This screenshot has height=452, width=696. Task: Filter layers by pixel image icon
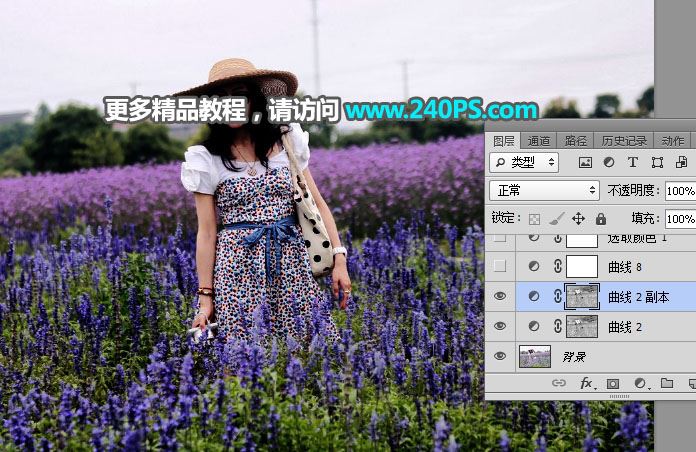pyautogui.click(x=585, y=163)
